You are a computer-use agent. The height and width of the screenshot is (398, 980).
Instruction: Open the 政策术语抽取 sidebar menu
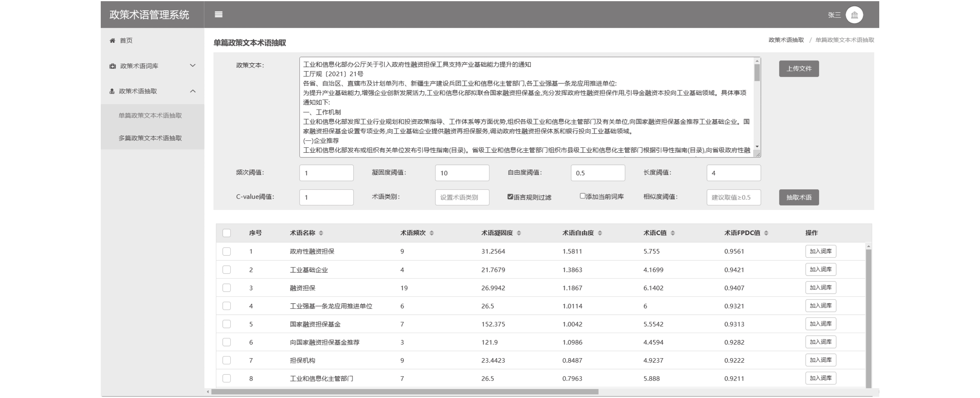152,91
